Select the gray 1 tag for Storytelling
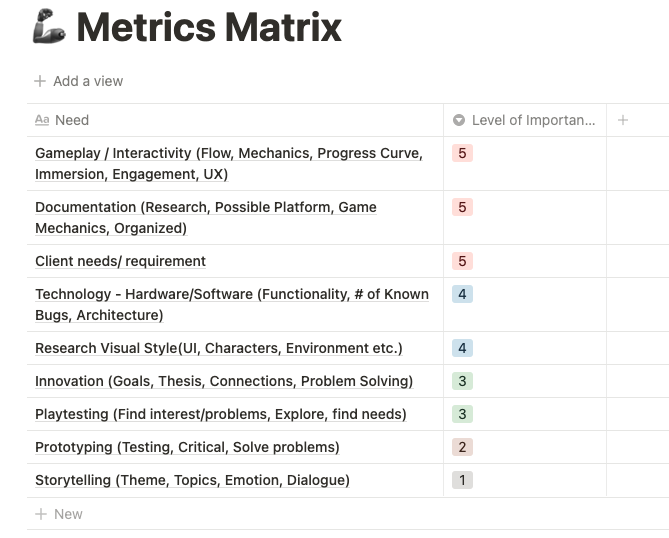 [x=462, y=480]
